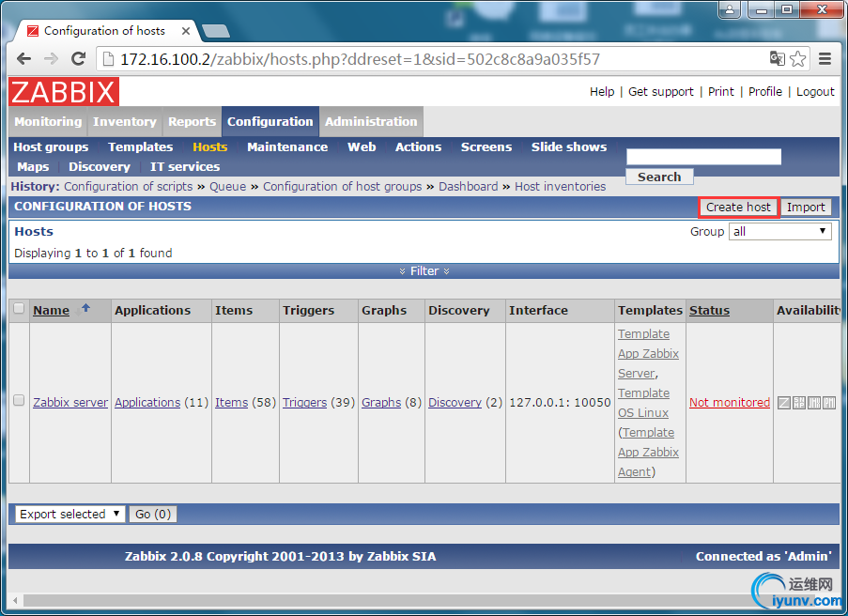Open the Profile link
Screen dimensions: 848x616
coord(765,91)
